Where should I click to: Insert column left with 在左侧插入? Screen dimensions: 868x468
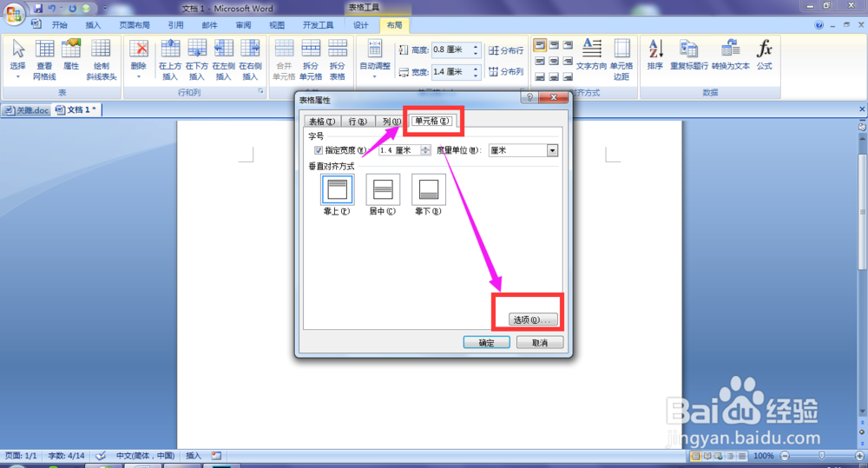point(223,60)
